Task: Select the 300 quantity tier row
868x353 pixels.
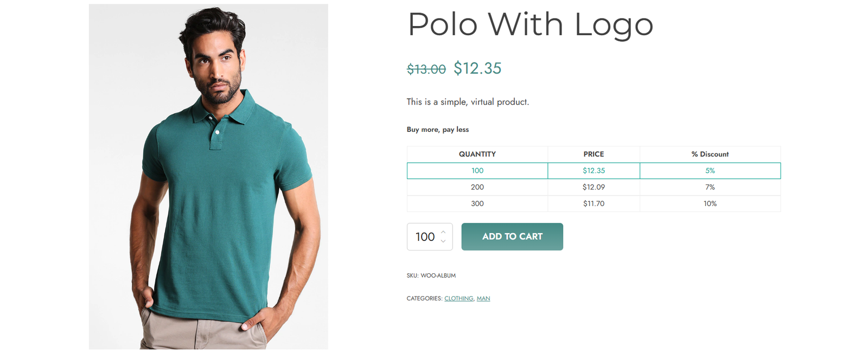Action: [477, 203]
